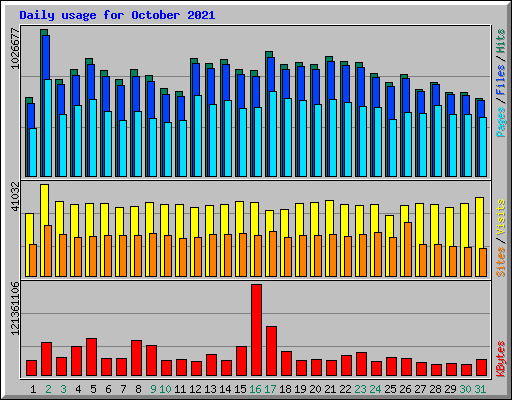
Task: Click the cyan Pages bar for day 2
Action: pos(48,128)
